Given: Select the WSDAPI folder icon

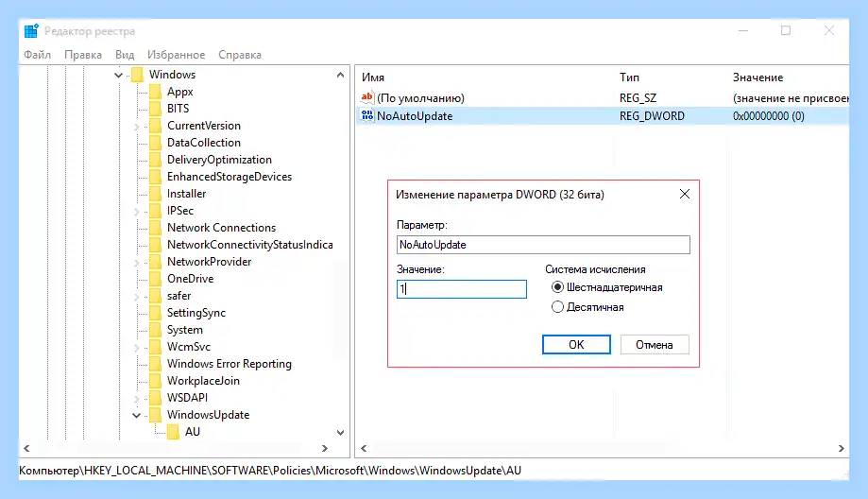Looking at the screenshot, I should (x=156, y=398).
